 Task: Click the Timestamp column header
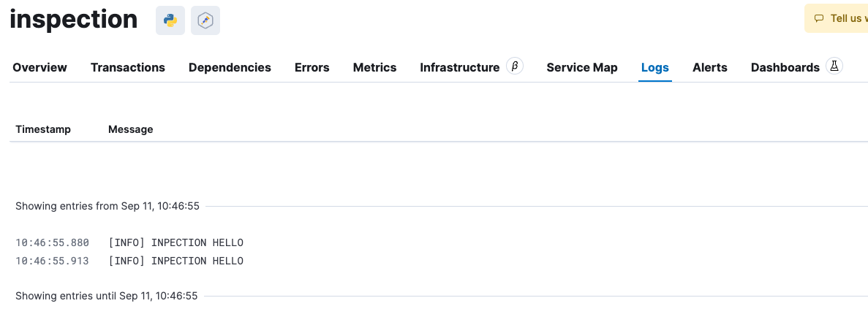(x=43, y=129)
